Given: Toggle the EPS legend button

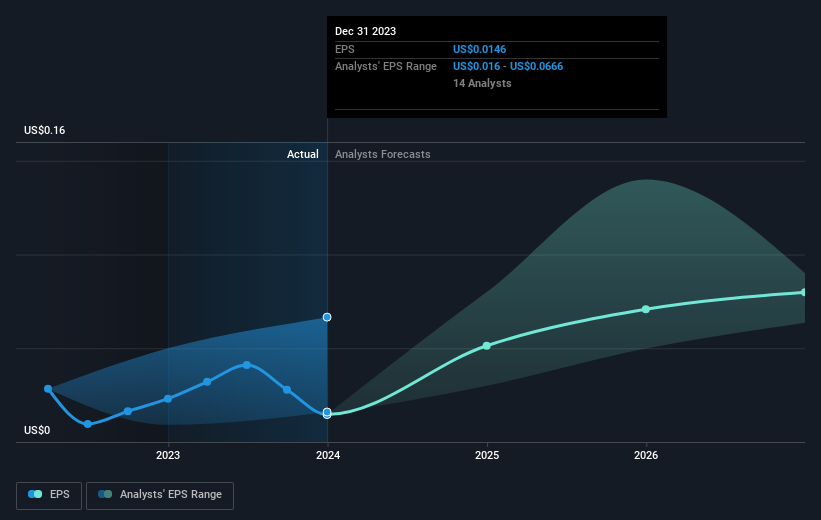Looking at the screenshot, I should pyautogui.click(x=49, y=495).
